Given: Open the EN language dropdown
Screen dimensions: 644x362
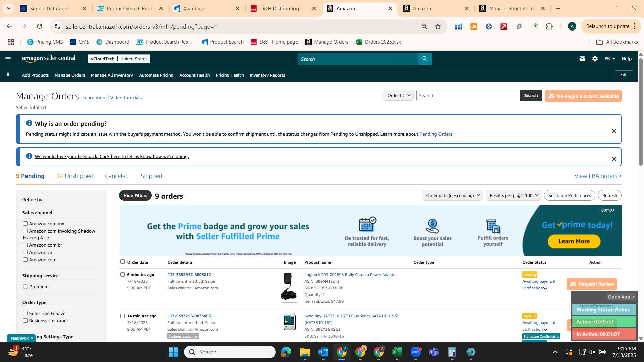Looking at the screenshot, I should tap(609, 59).
